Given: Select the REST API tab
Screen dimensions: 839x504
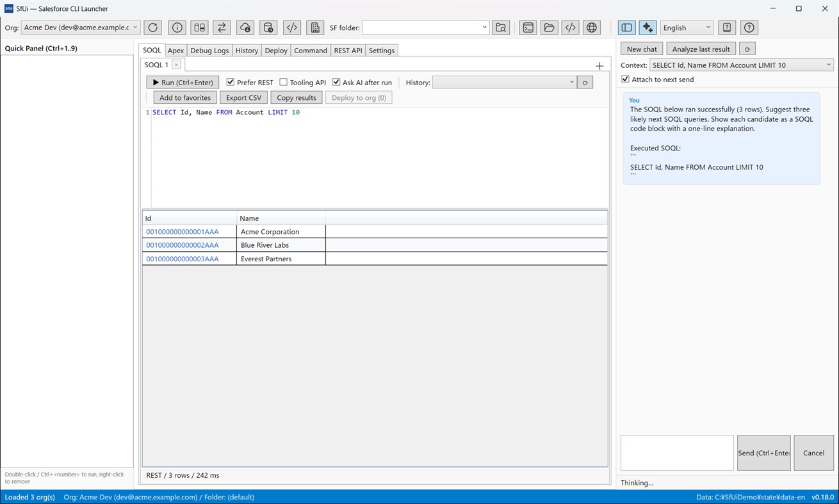Looking at the screenshot, I should [x=348, y=51].
